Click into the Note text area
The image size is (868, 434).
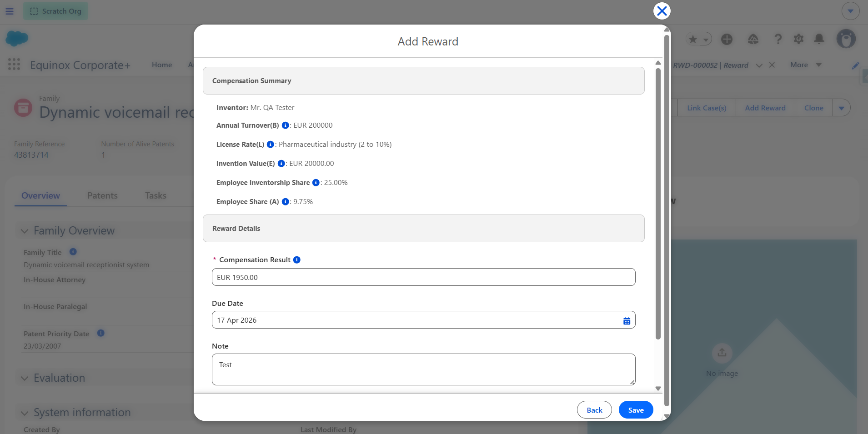pyautogui.click(x=424, y=369)
